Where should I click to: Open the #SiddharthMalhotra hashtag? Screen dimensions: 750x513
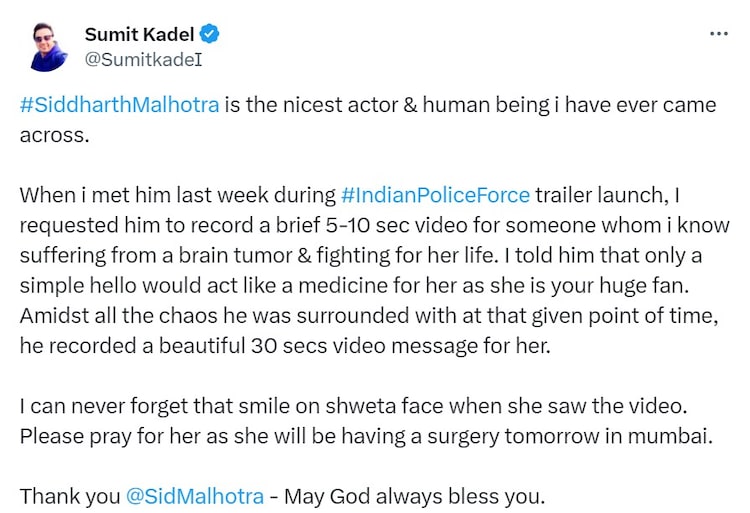pyautogui.click(x=119, y=105)
